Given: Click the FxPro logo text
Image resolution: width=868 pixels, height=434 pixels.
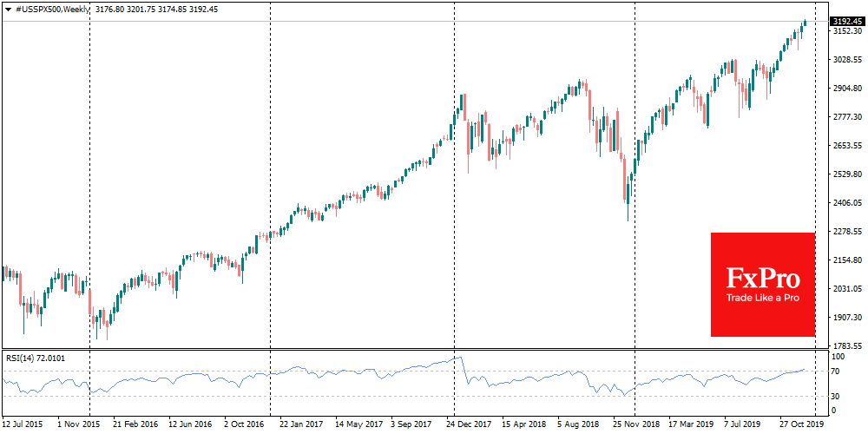Looking at the screenshot, I should (x=763, y=278).
